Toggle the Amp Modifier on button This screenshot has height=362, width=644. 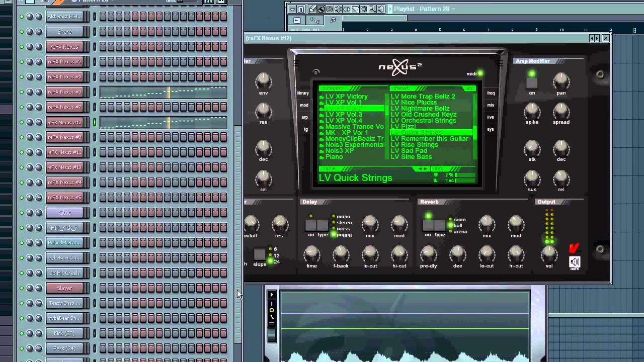[x=532, y=82]
